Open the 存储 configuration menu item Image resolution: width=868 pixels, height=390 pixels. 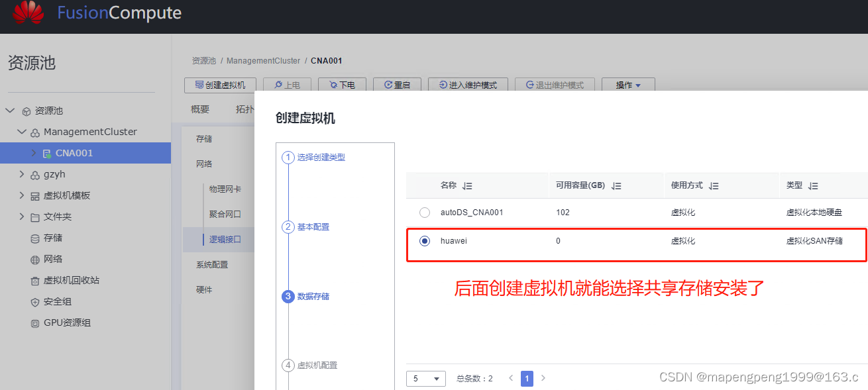click(x=204, y=139)
